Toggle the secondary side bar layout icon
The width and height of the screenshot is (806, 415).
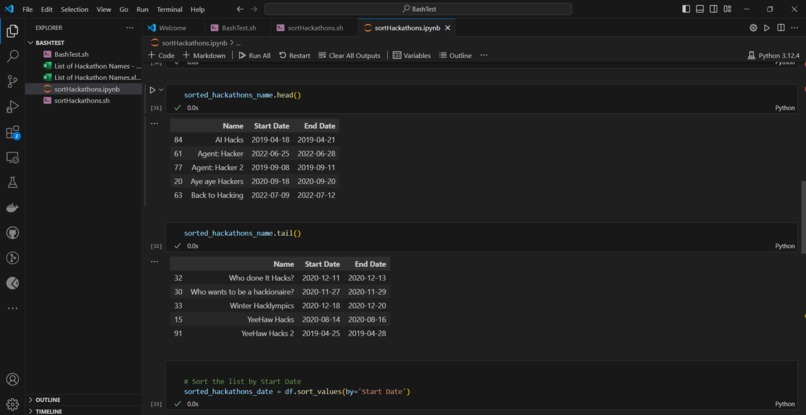click(713, 9)
